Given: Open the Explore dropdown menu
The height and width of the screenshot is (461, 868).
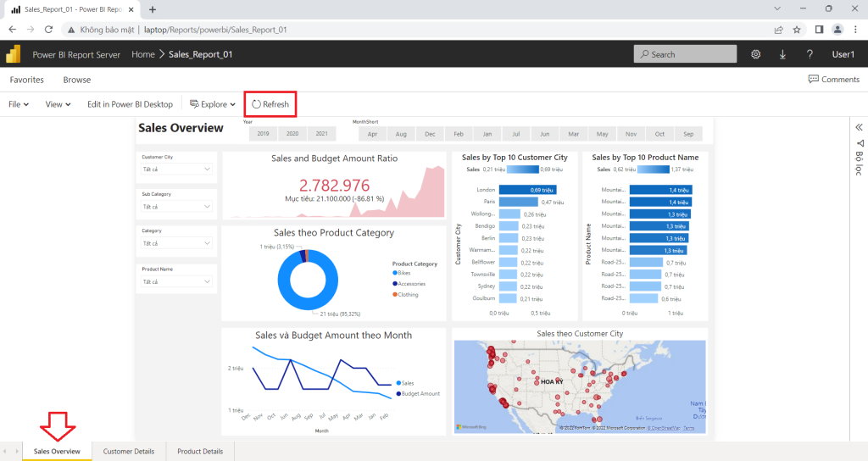Looking at the screenshot, I should click(213, 104).
